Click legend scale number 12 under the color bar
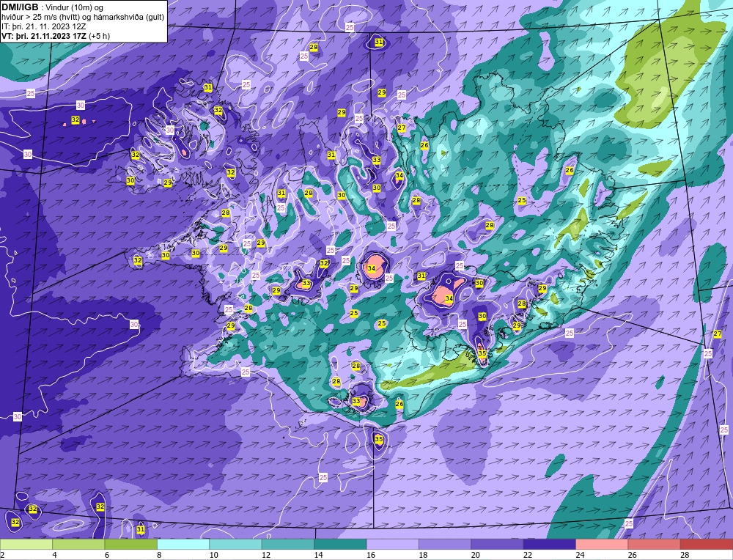Screen dimensions: 733x560 click(x=265, y=555)
